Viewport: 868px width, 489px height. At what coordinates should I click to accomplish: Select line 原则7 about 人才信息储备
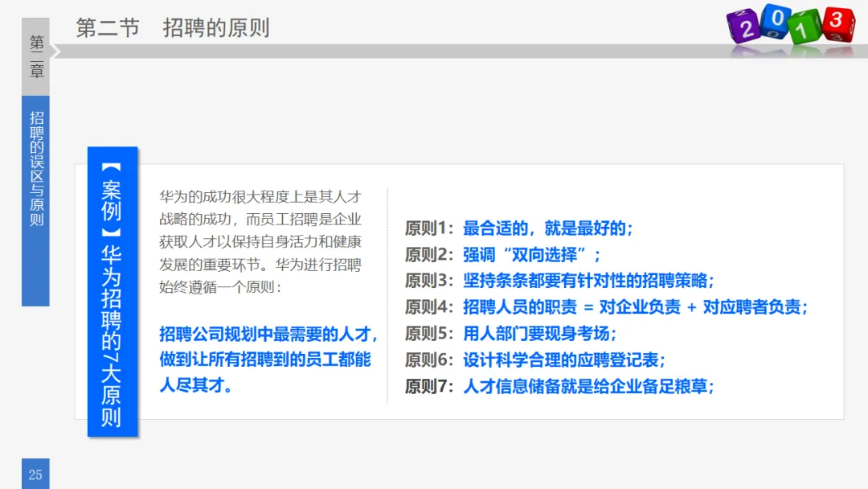click(559, 387)
